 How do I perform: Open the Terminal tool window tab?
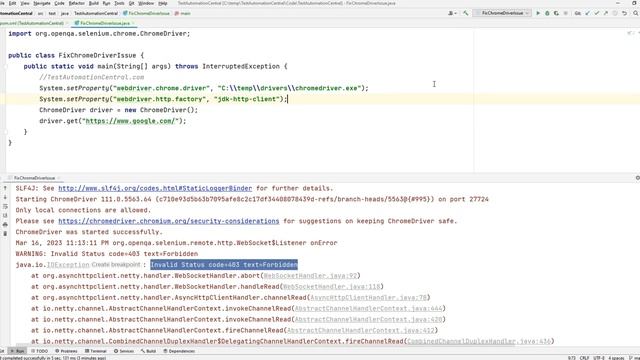(96, 351)
